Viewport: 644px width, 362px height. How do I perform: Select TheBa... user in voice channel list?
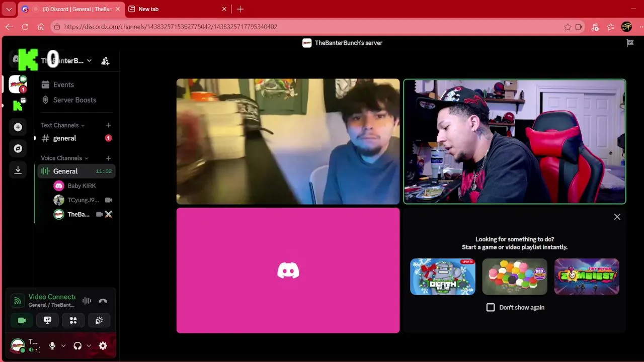[83, 215]
